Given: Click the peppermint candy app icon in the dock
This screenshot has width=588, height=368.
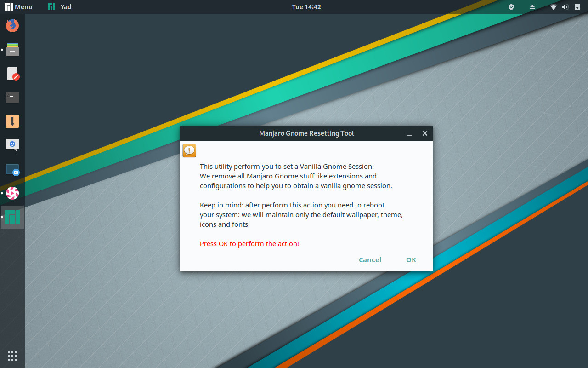Looking at the screenshot, I should [12, 193].
